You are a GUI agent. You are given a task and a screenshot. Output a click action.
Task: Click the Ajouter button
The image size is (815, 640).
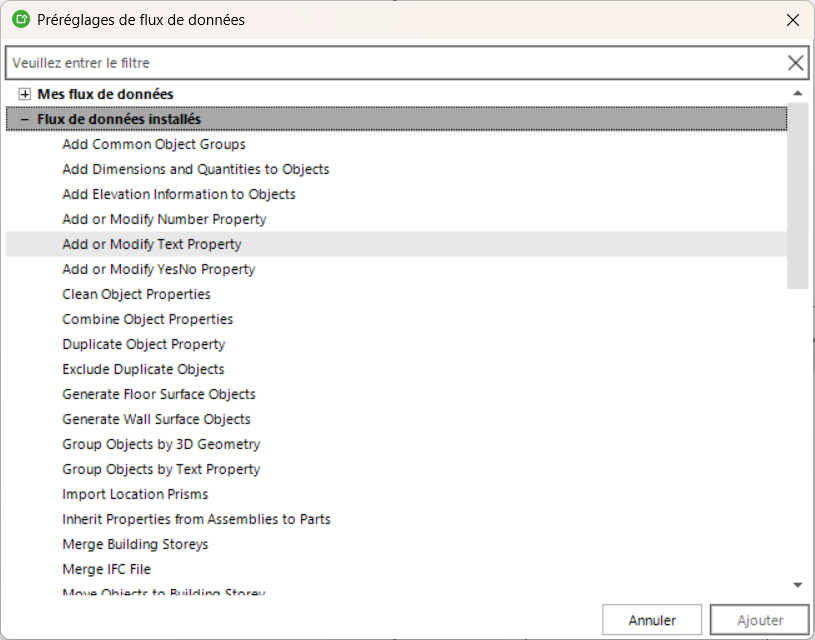click(x=760, y=620)
